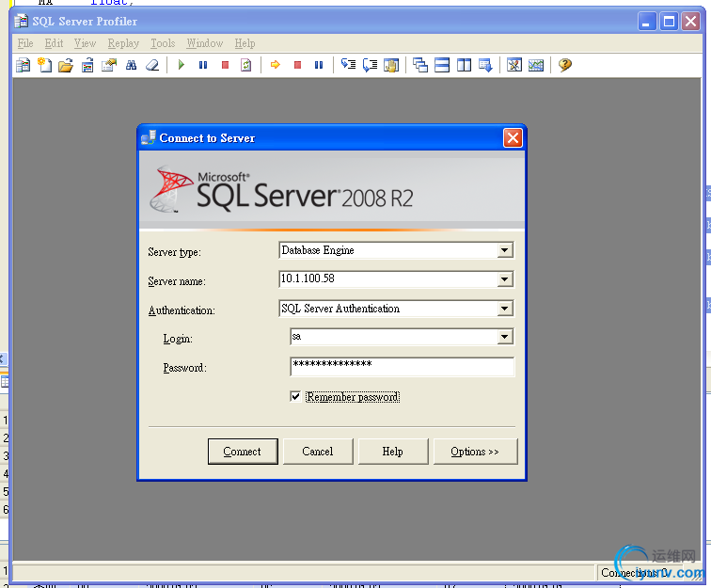Click the Help button in dialog

click(x=393, y=452)
